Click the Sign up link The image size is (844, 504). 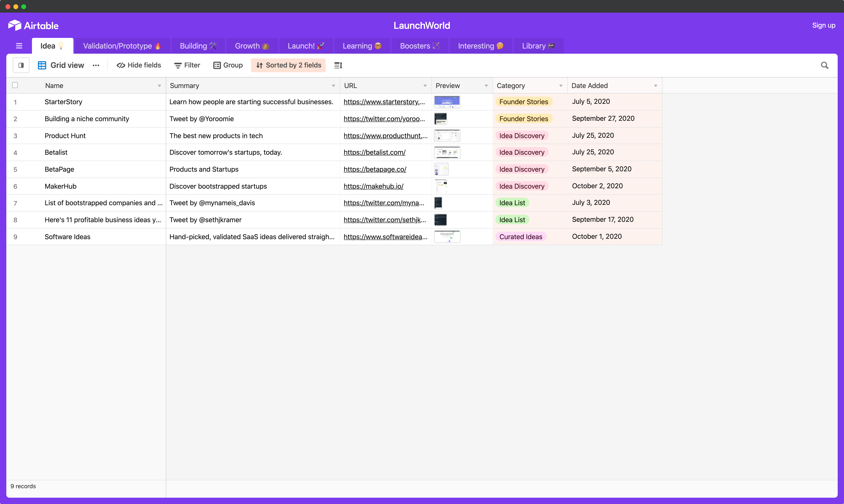point(824,25)
